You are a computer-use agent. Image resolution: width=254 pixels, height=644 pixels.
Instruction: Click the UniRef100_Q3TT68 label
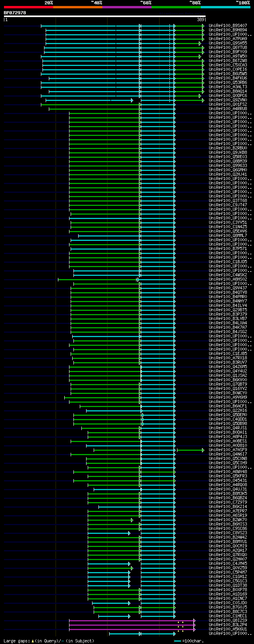click(228, 200)
